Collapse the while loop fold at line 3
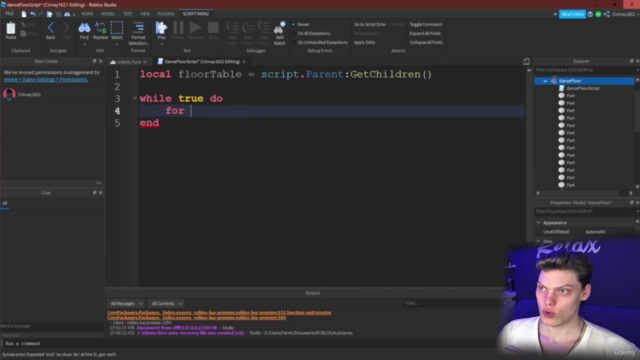This screenshot has height=360, width=640. (135, 98)
